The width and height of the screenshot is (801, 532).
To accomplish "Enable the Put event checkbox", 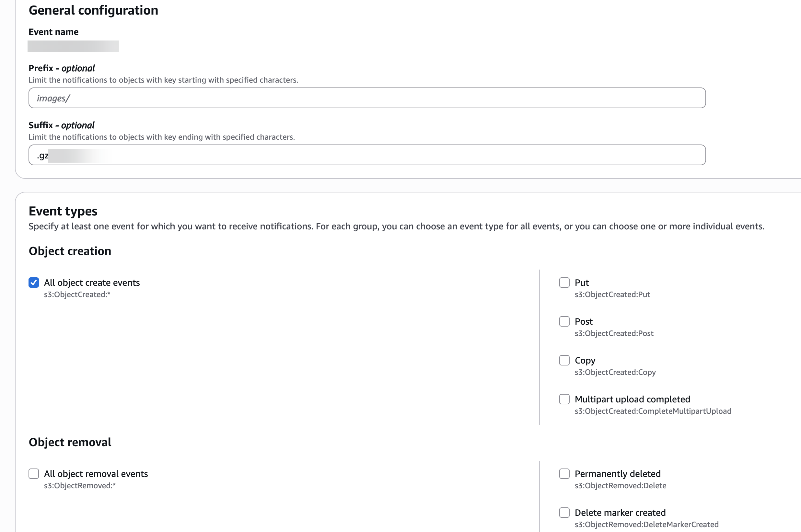I will tap(564, 283).
